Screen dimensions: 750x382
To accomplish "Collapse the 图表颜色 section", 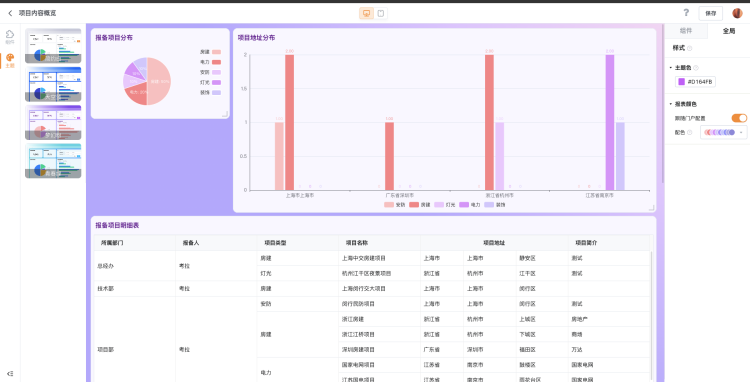I will 671,104.
